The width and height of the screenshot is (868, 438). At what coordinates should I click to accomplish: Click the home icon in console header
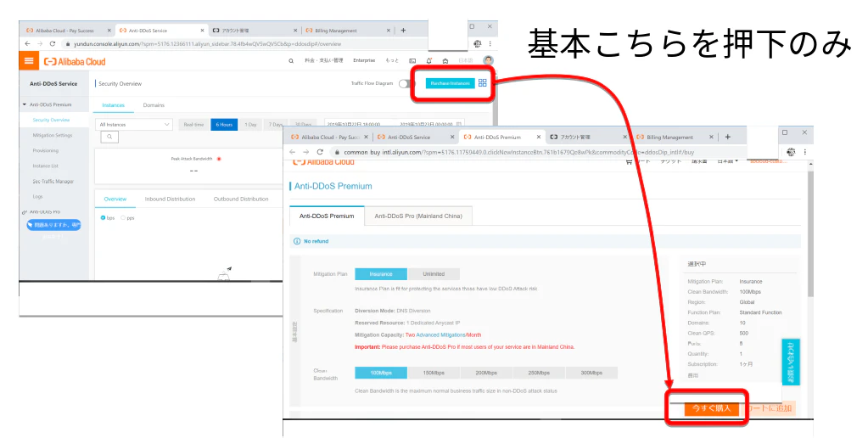click(445, 61)
